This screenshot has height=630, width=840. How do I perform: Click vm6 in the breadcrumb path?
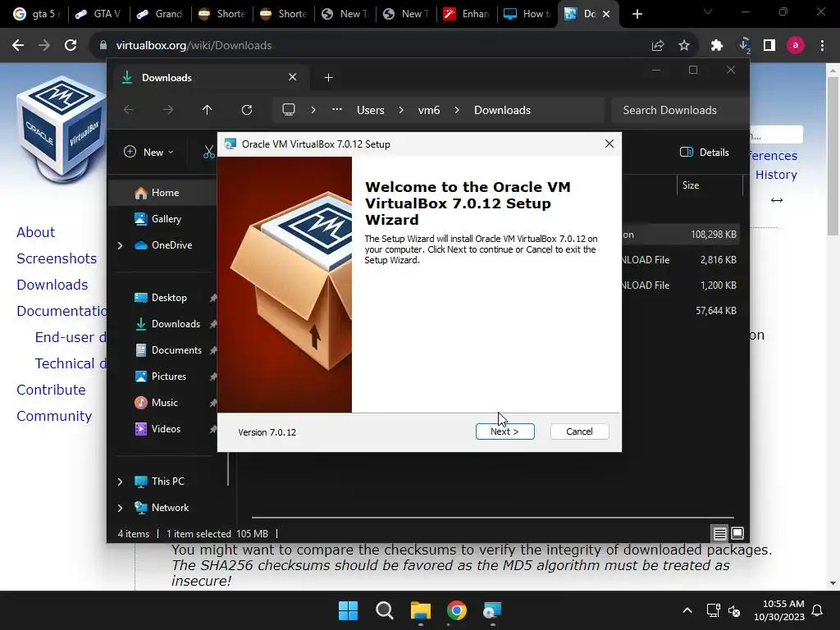(428, 110)
